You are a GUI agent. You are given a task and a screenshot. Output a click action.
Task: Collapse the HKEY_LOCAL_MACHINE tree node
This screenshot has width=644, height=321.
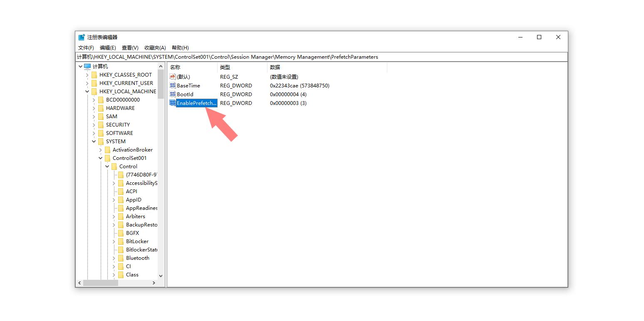click(87, 92)
